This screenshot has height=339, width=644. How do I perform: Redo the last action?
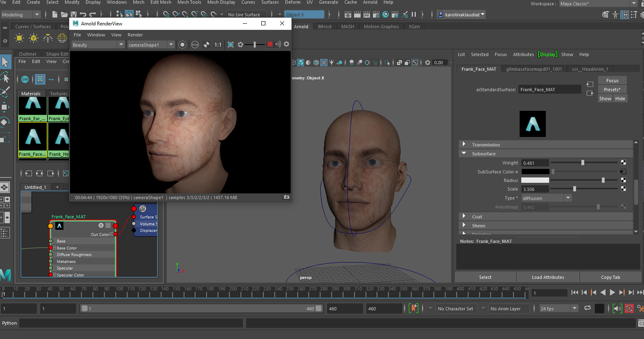(93, 14)
